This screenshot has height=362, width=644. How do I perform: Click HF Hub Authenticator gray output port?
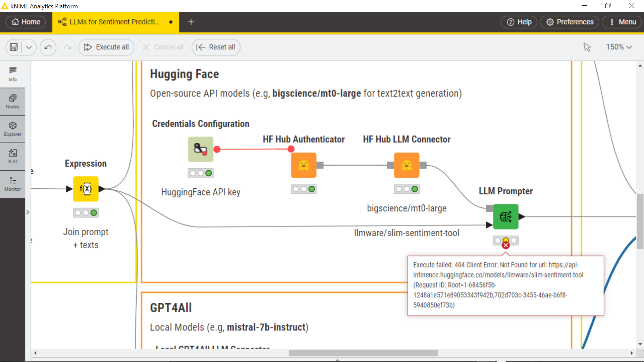tap(320, 165)
